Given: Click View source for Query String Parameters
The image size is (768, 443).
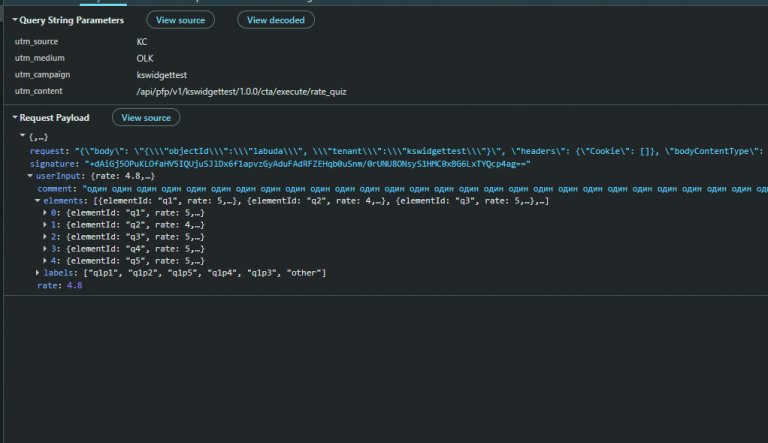Looking at the screenshot, I should (180, 20).
